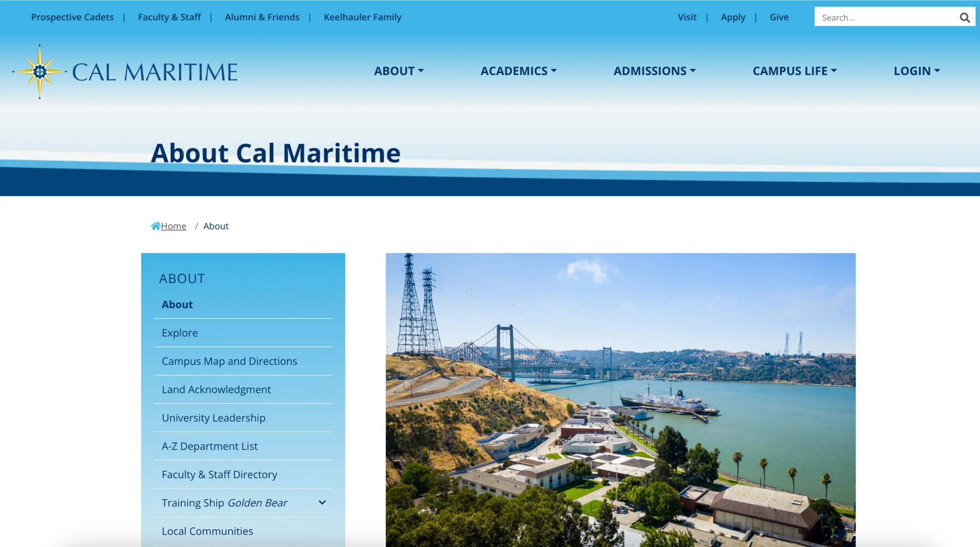Expand the Admissions navigation menu
This screenshot has width=980, height=547.
point(654,71)
